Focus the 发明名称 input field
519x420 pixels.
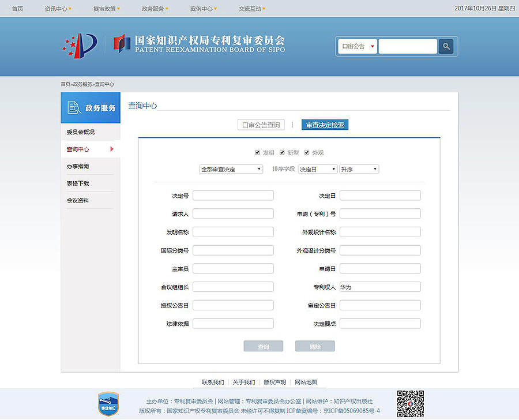click(234, 232)
